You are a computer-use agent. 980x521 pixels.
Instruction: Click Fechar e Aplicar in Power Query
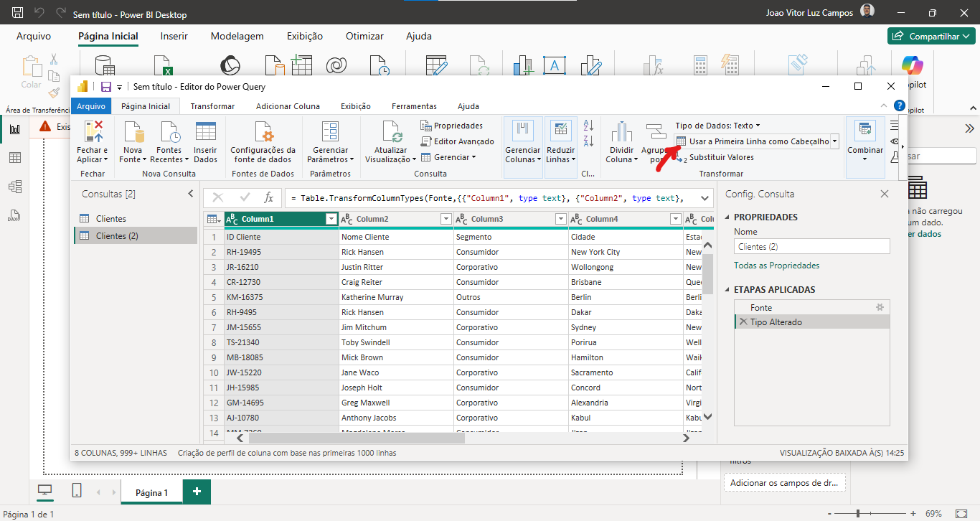coord(93,142)
